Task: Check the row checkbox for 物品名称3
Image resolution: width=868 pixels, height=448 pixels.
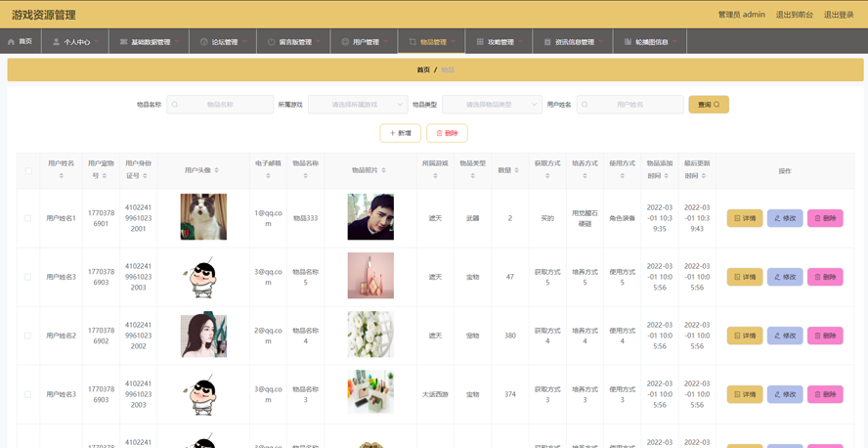Action: pyautogui.click(x=28, y=394)
